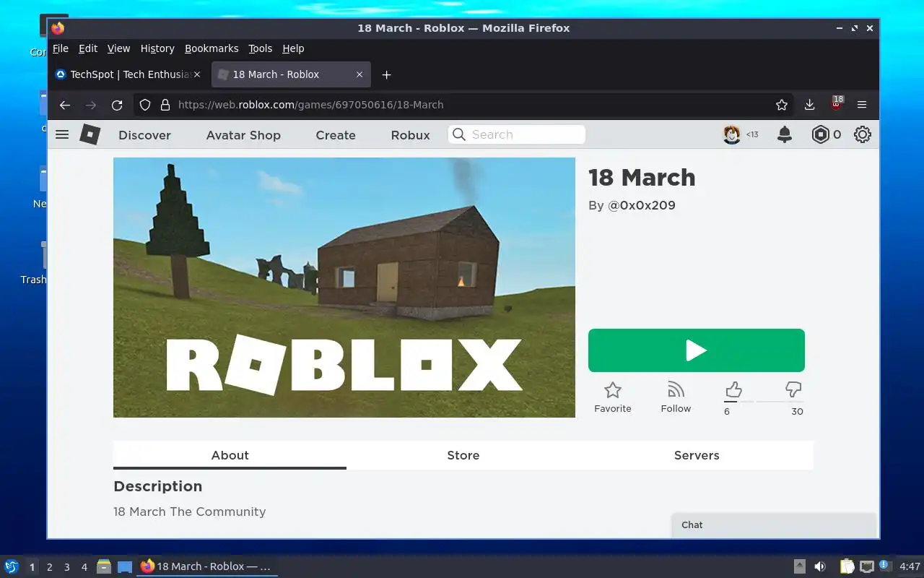Viewport: 924px width, 578px height.
Task: Focus the Roblox search field
Action: [517, 134]
